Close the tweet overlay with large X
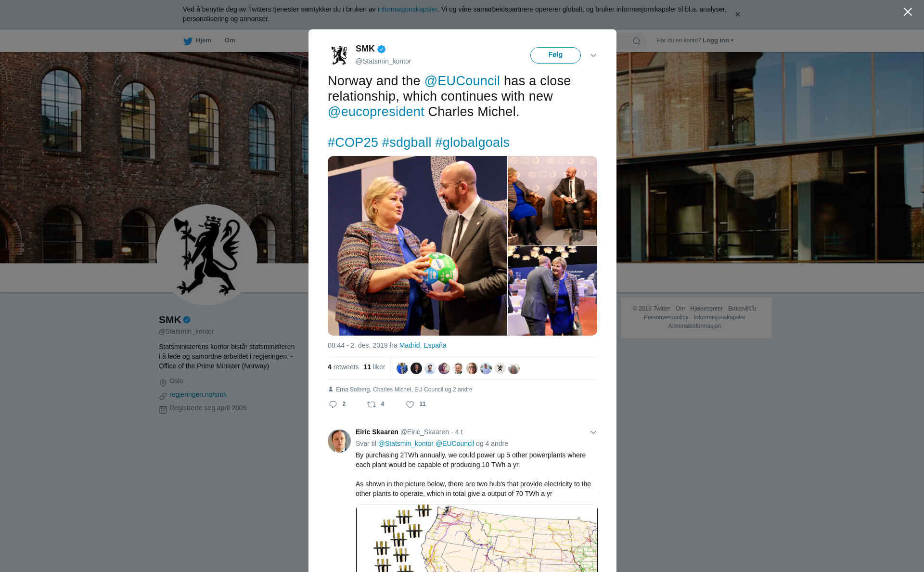The width and height of the screenshot is (924, 572). pyautogui.click(x=908, y=12)
